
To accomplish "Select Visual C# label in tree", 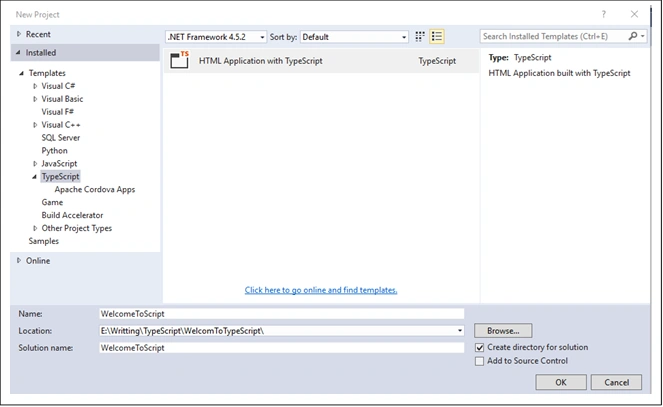I will click(58, 86).
